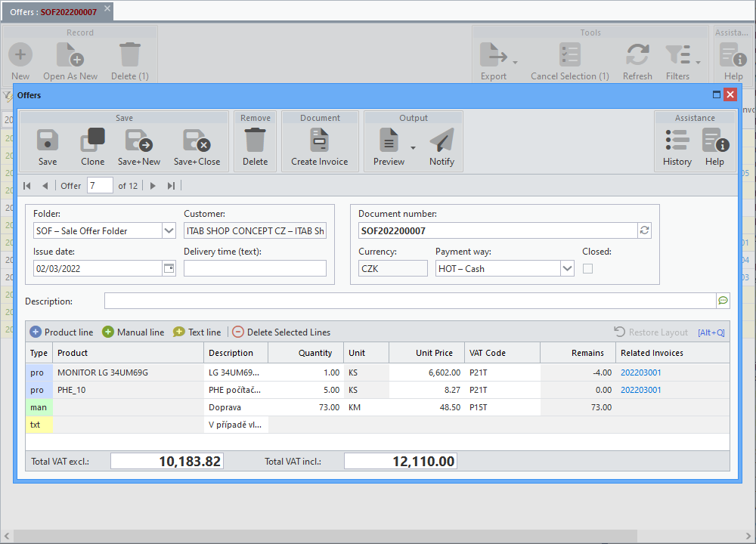Click the Save icon in Offers dialog
This screenshot has height=544, width=756.
[x=47, y=141]
